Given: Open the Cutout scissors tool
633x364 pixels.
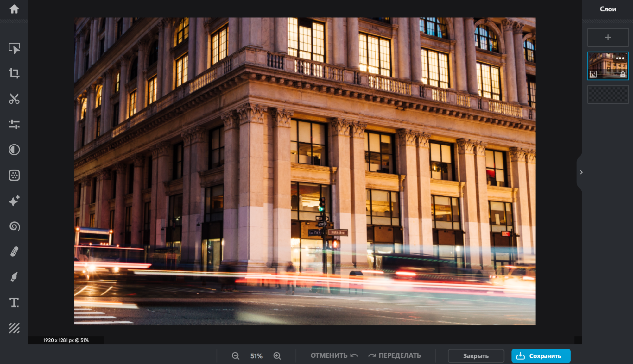Looking at the screenshot, I should [x=14, y=99].
